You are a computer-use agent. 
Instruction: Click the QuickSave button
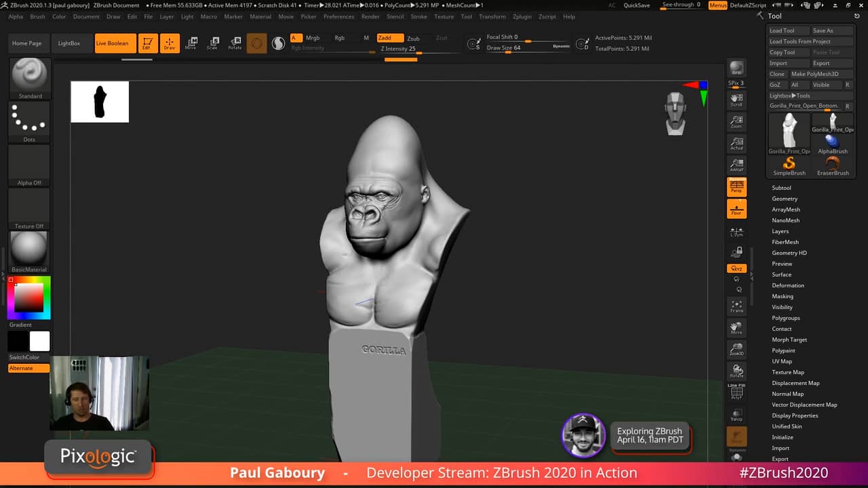[637, 5]
